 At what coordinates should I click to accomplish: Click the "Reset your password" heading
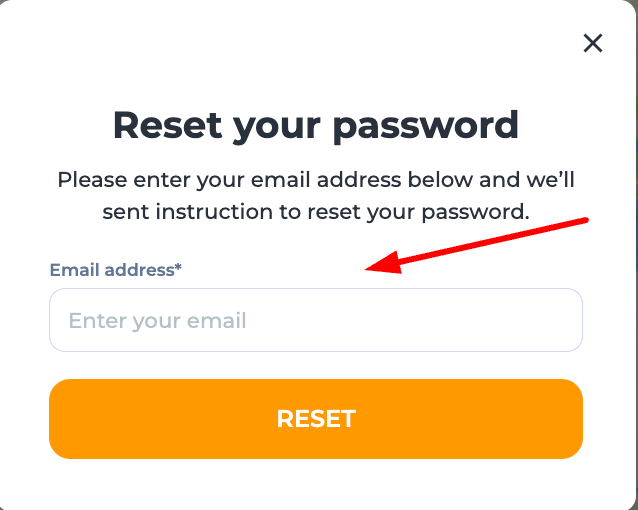click(x=316, y=126)
